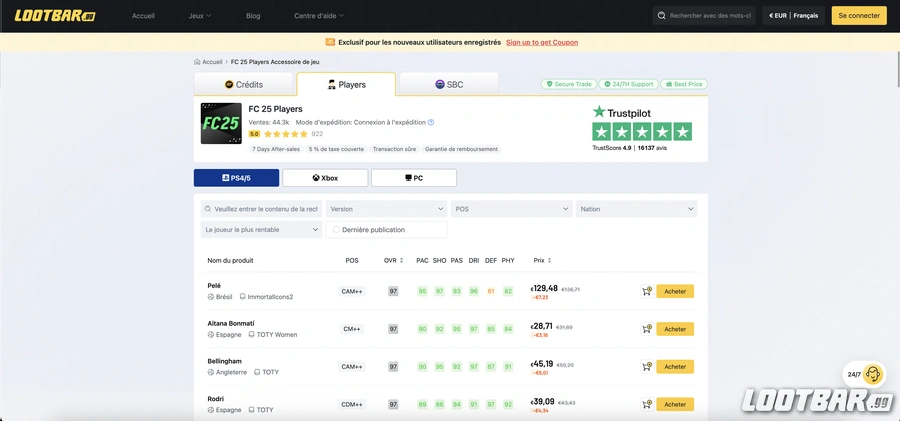The image size is (900, 421).
Task: Select the Xbox platform tab
Action: pyautogui.click(x=325, y=178)
